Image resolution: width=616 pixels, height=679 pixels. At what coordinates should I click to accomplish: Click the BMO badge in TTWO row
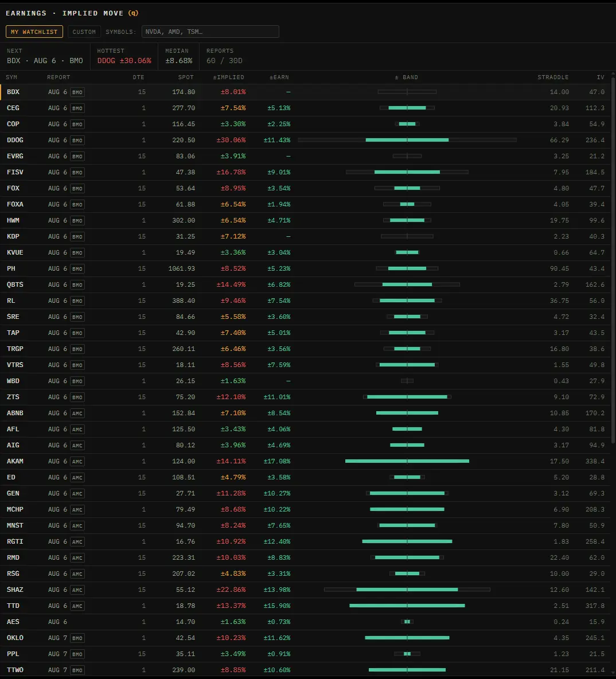tap(77, 670)
